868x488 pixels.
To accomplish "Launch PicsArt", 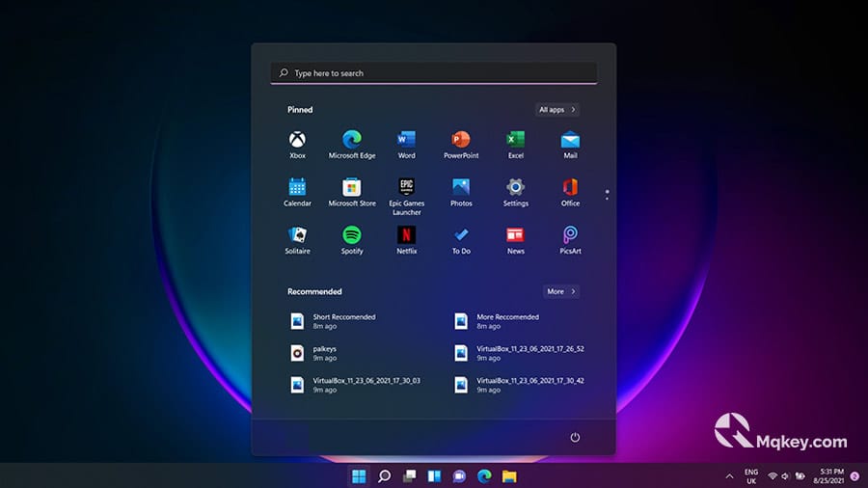I will pyautogui.click(x=570, y=240).
